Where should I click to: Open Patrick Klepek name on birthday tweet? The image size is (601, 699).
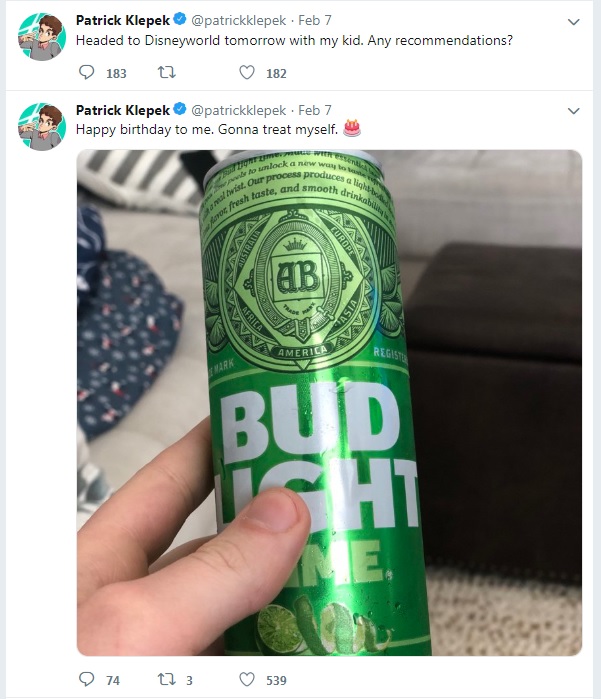(123, 110)
